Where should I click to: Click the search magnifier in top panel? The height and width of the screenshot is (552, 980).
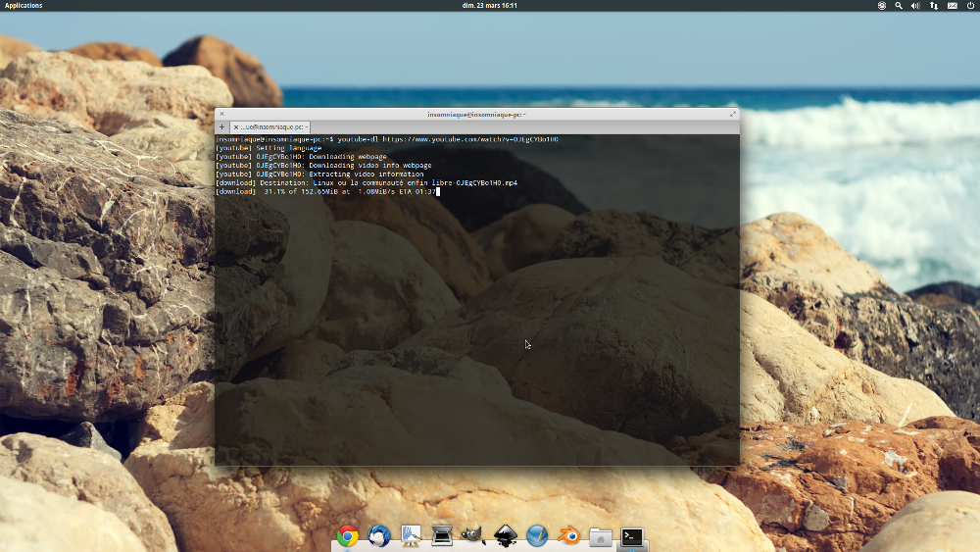[898, 6]
